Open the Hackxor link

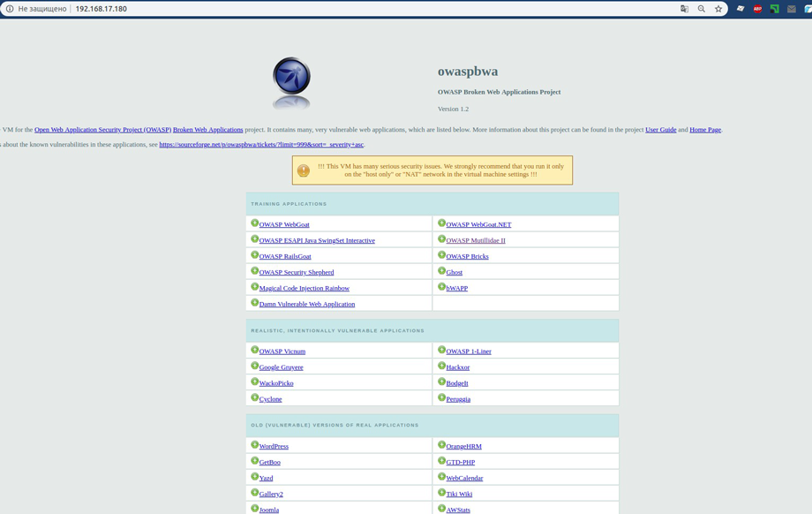(458, 368)
